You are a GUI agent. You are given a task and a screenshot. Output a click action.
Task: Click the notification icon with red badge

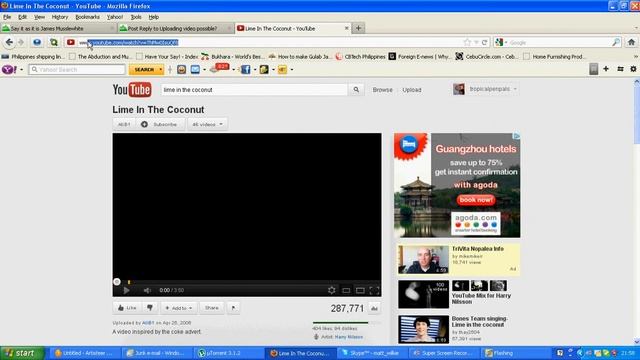(219, 69)
